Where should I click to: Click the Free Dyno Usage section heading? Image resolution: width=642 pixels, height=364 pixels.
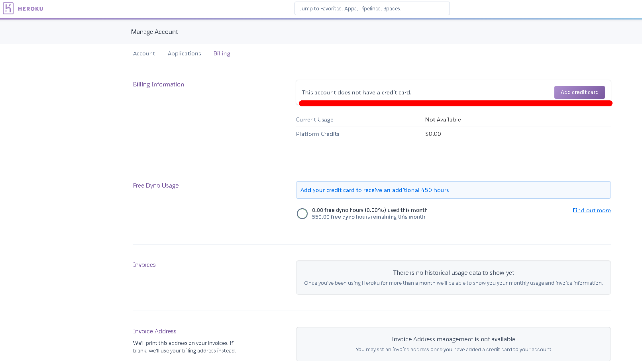pyautogui.click(x=155, y=186)
